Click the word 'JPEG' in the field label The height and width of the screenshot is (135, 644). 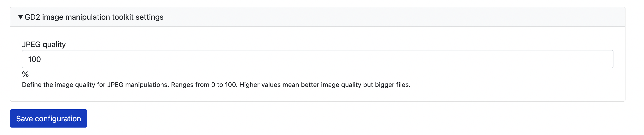coord(31,44)
